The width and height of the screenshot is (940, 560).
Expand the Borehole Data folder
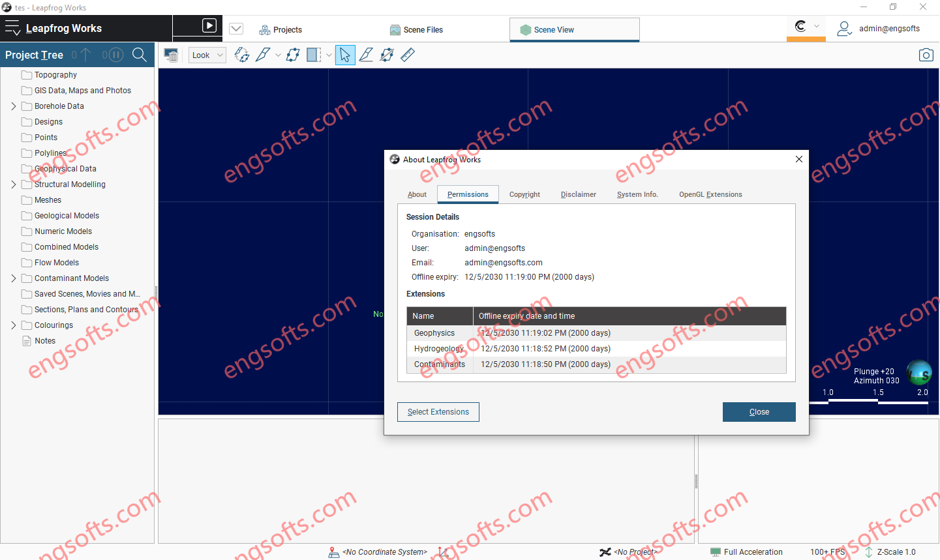(x=14, y=106)
